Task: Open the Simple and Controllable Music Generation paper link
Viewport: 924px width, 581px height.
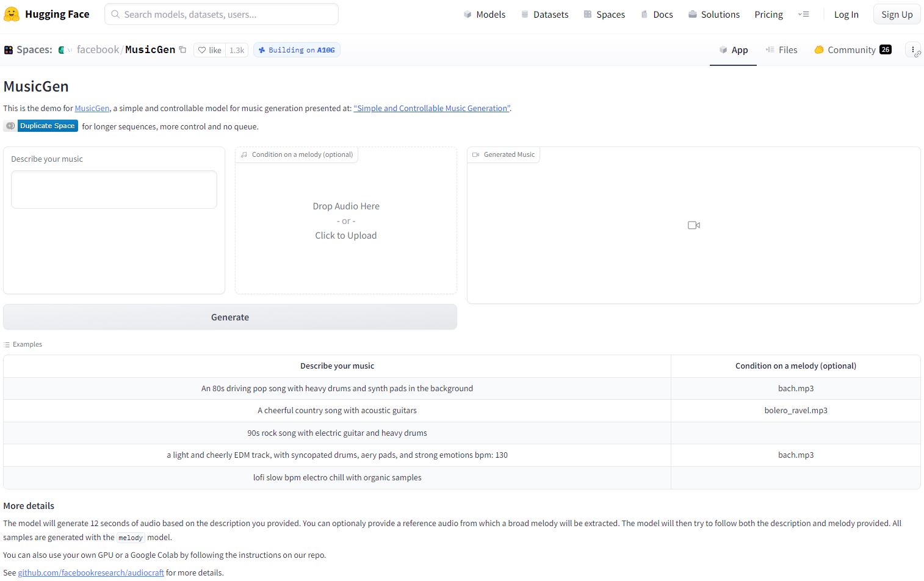Action: pyautogui.click(x=432, y=108)
